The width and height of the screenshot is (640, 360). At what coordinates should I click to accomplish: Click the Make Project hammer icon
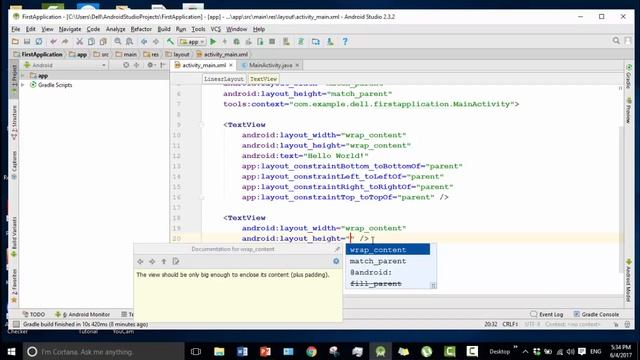point(170,42)
